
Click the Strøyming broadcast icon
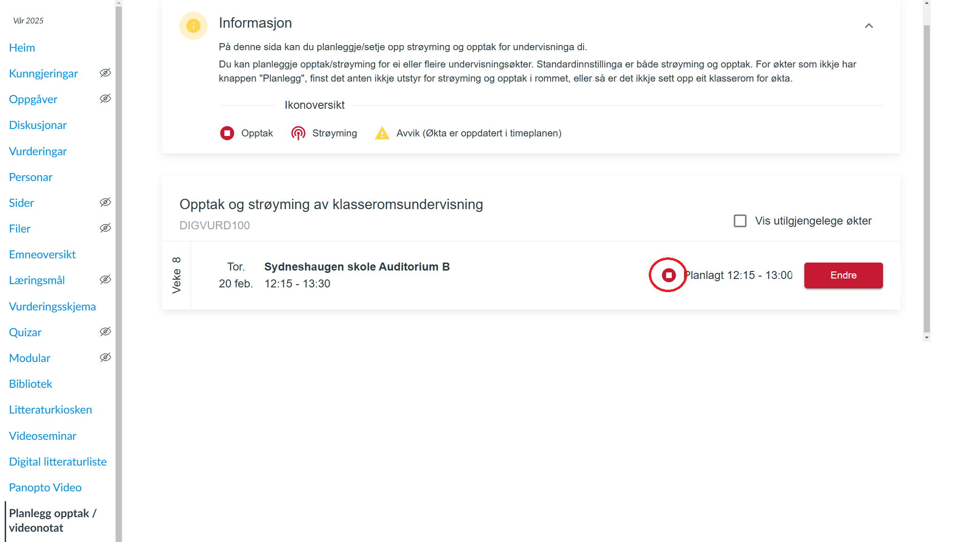pyautogui.click(x=298, y=133)
